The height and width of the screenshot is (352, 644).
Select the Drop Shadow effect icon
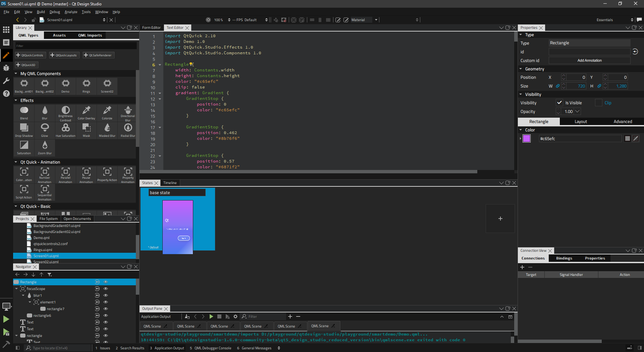tap(24, 129)
